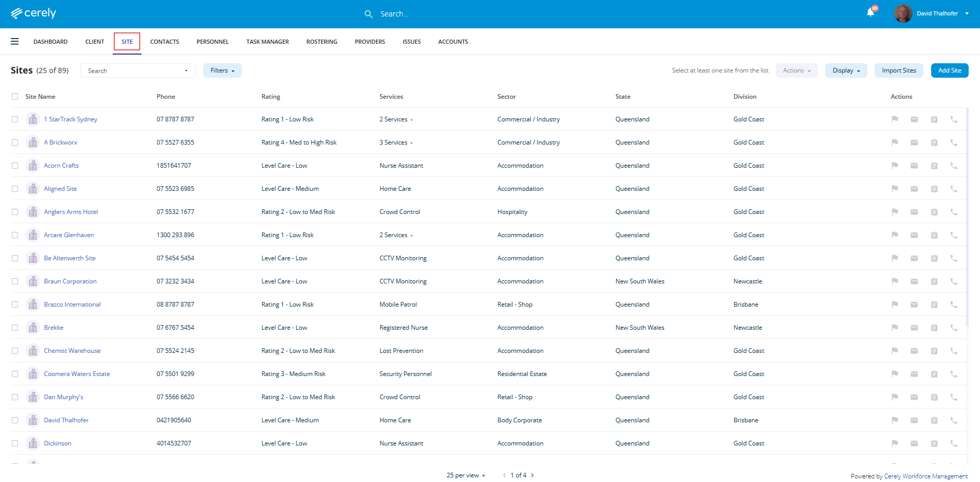Check the Dickinson row checkbox

(15, 443)
